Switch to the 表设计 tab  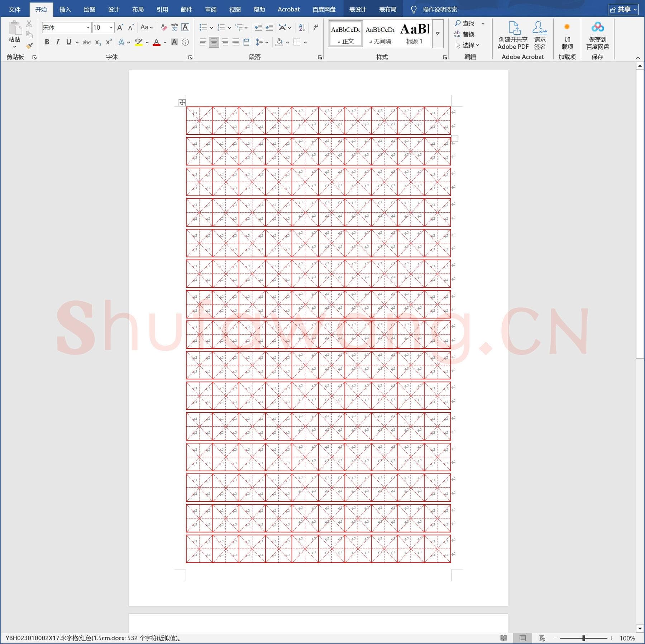pos(358,9)
